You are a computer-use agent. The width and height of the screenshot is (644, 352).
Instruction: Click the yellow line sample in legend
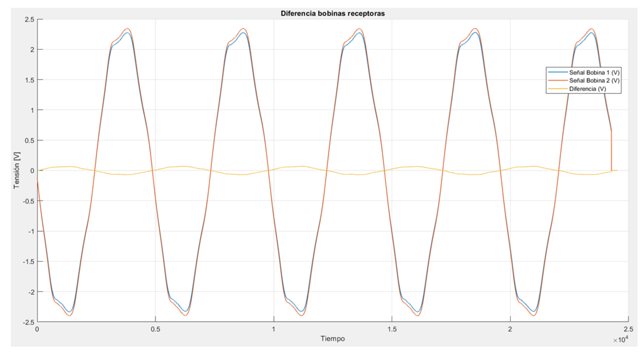click(558, 89)
